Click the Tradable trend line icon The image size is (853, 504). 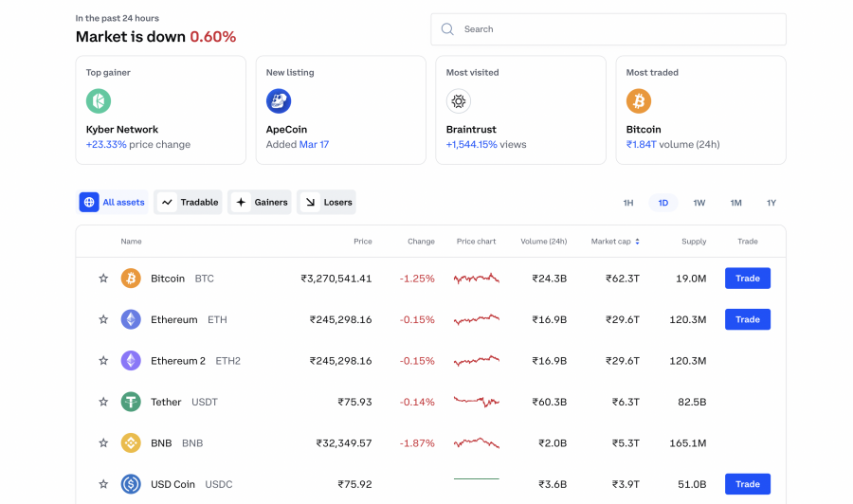pos(167,202)
